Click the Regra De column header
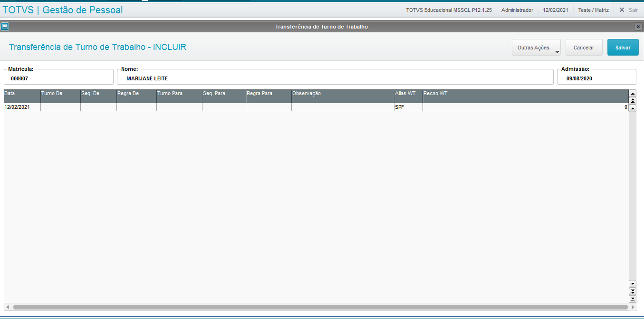 [136, 96]
